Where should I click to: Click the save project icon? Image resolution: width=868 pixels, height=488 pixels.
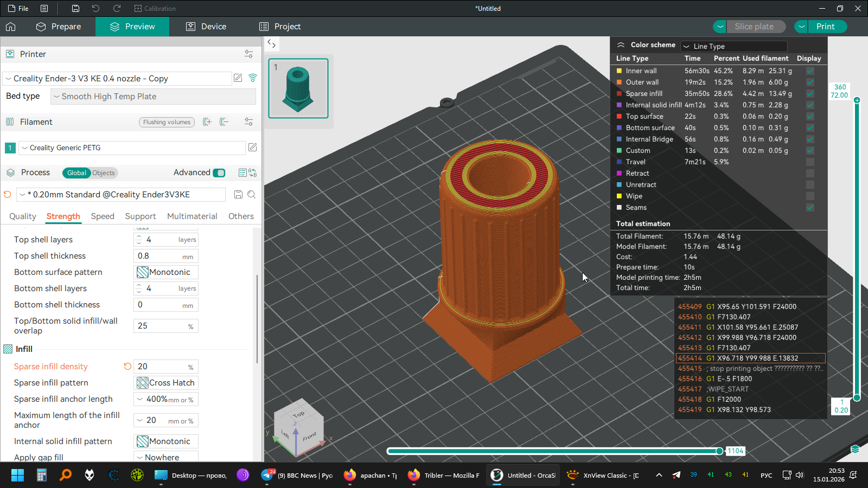click(x=75, y=9)
